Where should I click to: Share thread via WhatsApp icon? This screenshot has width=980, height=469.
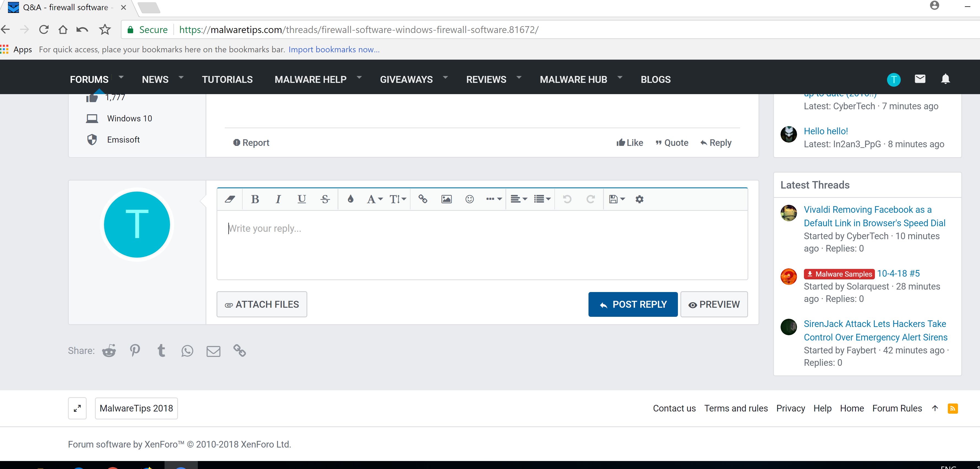187,351
